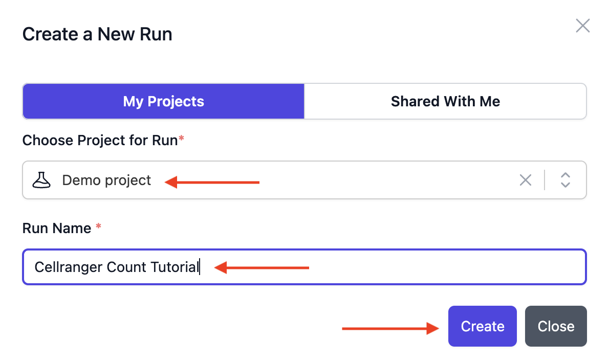Click the beaker icon in the project selector
Image resolution: width=609 pixels, height=364 pixels.
point(42,180)
